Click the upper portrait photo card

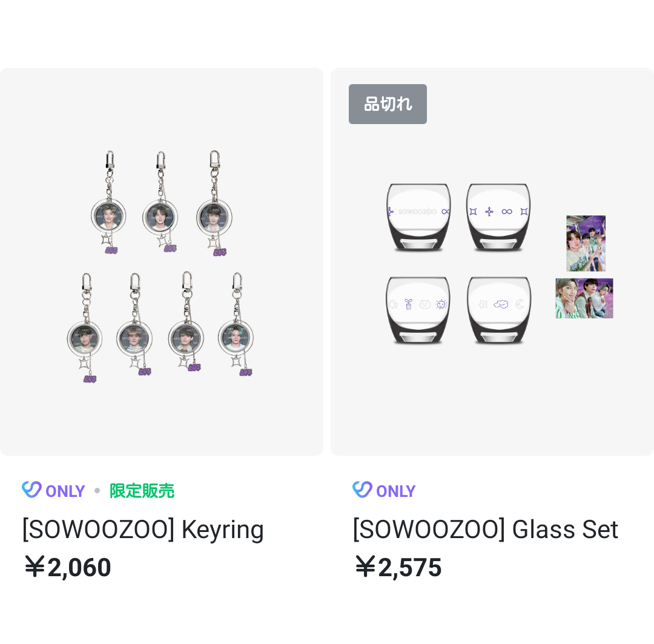click(x=586, y=243)
